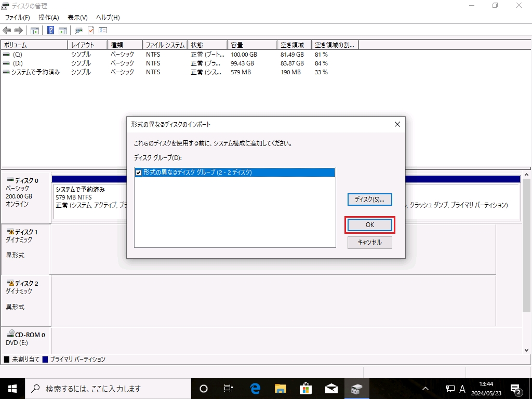Sort by the ボリューム column header
The width and height of the screenshot is (532, 399).
34,45
